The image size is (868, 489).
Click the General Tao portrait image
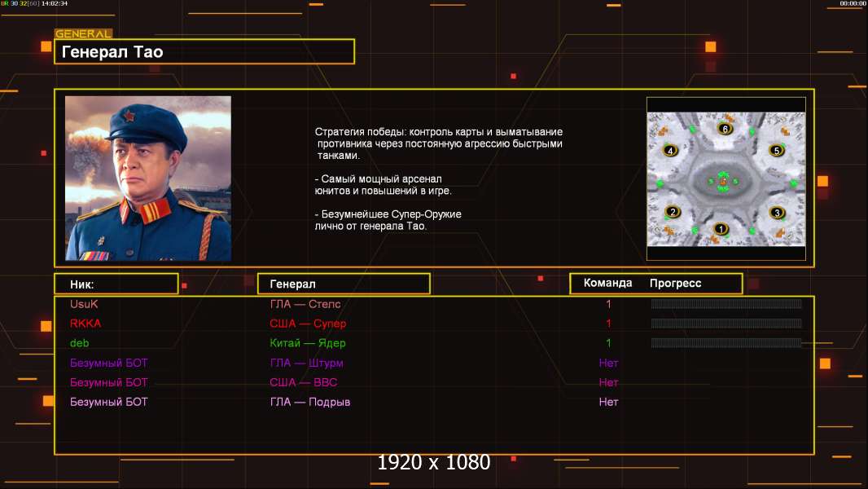point(148,178)
